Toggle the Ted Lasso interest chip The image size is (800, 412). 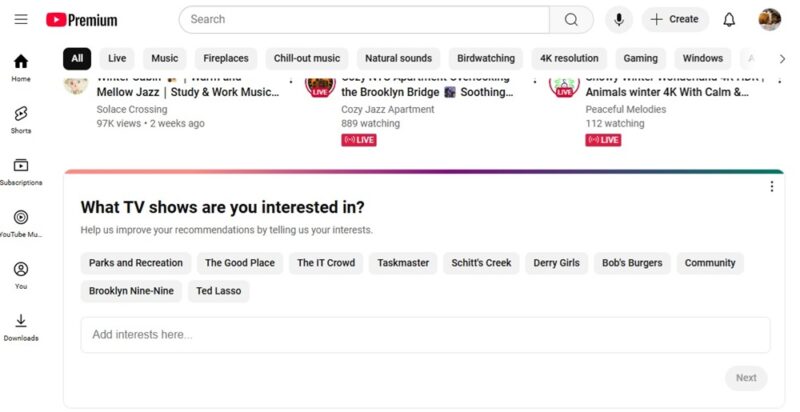pyautogui.click(x=217, y=291)
